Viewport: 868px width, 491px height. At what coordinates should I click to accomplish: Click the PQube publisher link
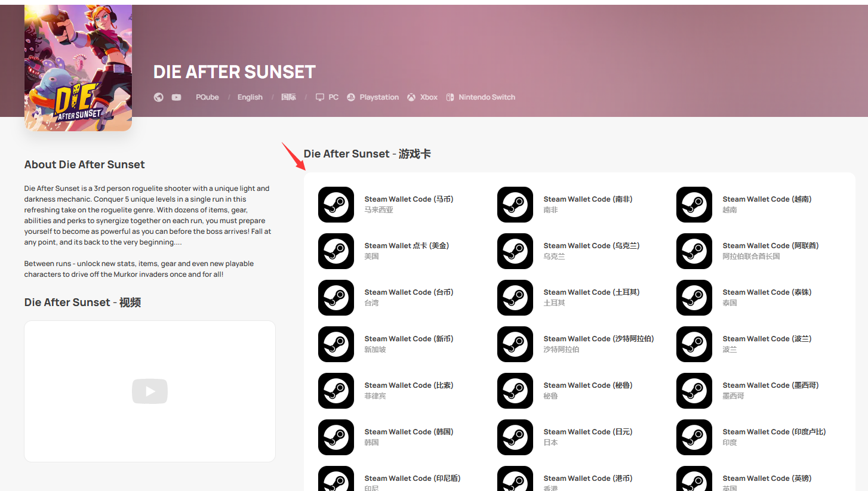click(207, 97)
